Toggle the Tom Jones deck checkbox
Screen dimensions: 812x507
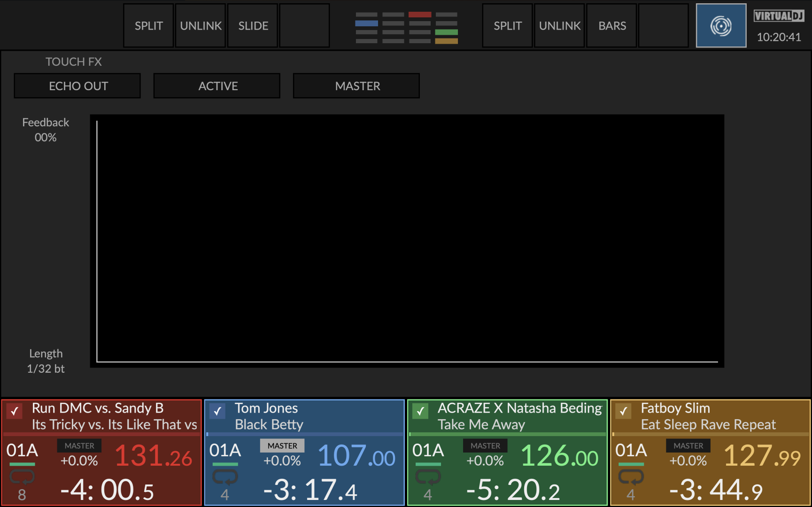click(x=217, y=411)
